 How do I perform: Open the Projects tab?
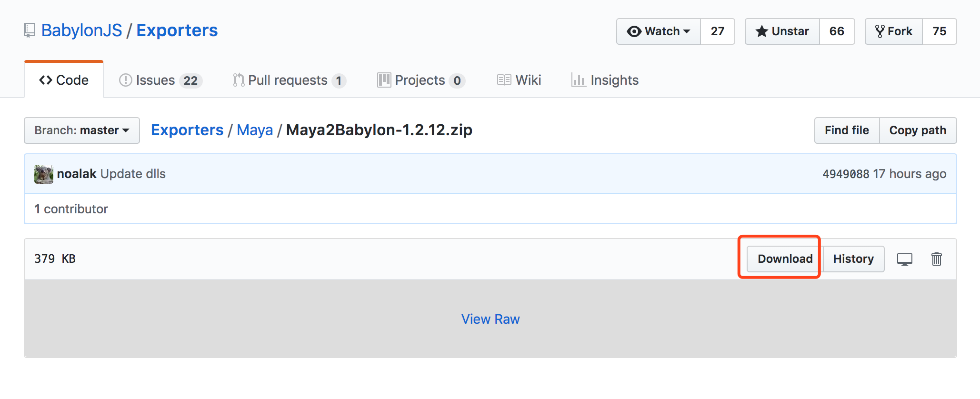420,80
